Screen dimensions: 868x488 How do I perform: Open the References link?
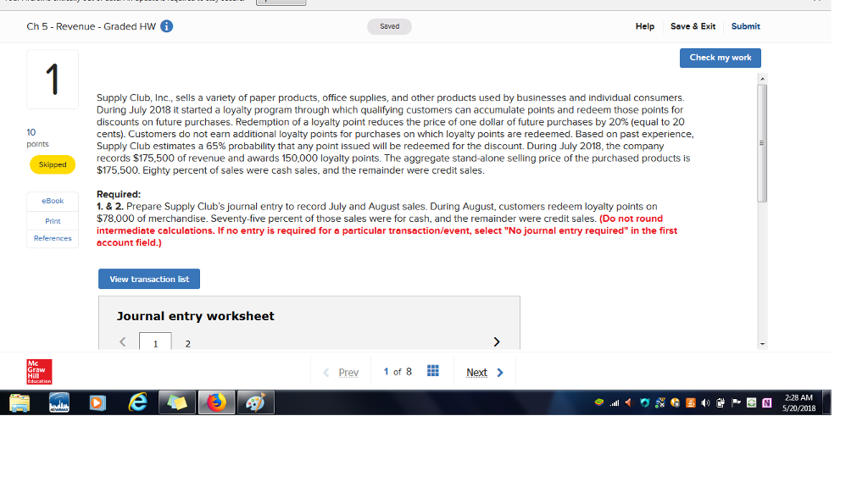53,238
